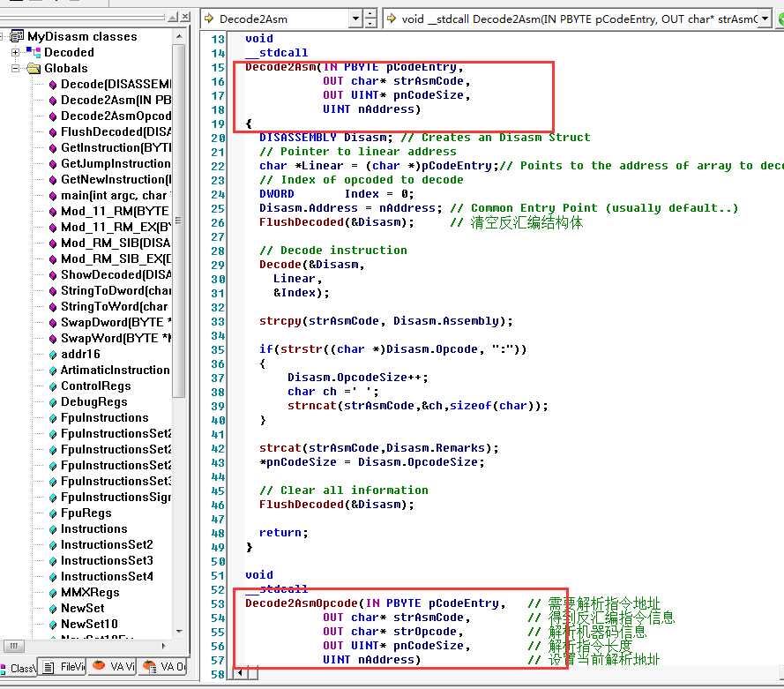
Task: Click the function icon next to SwapDword
Action: coord(53,323)
